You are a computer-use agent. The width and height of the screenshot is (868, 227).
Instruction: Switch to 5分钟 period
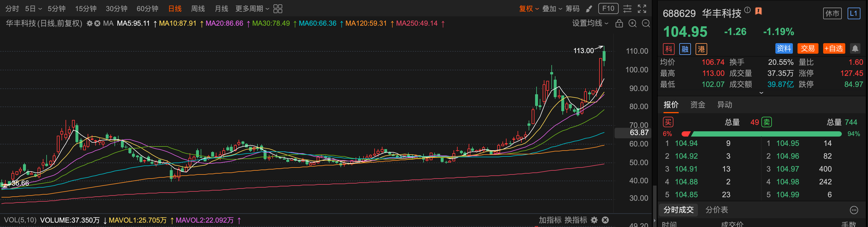point(57,9)
